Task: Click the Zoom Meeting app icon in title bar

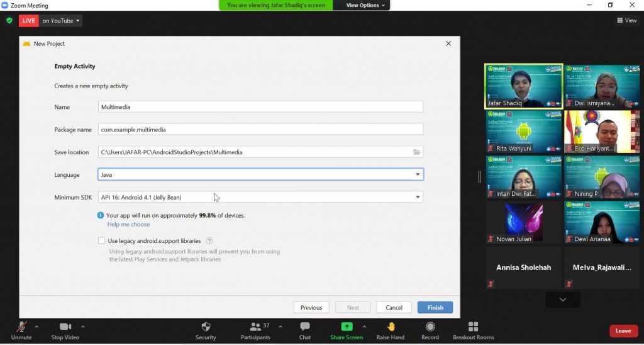Action: click(x=4, y=5)
